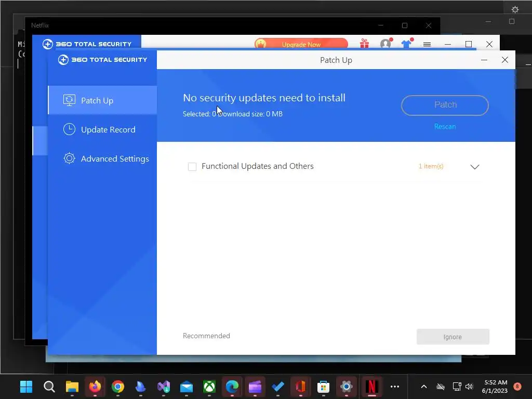This screenshot has height=399, width=532.
Task: Click the volume speaker icon in tray
Action: tap(469, 387)
